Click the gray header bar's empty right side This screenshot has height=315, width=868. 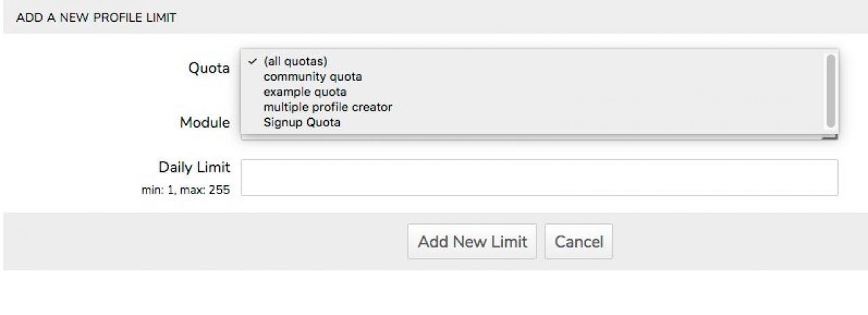(x=610, y=18)
